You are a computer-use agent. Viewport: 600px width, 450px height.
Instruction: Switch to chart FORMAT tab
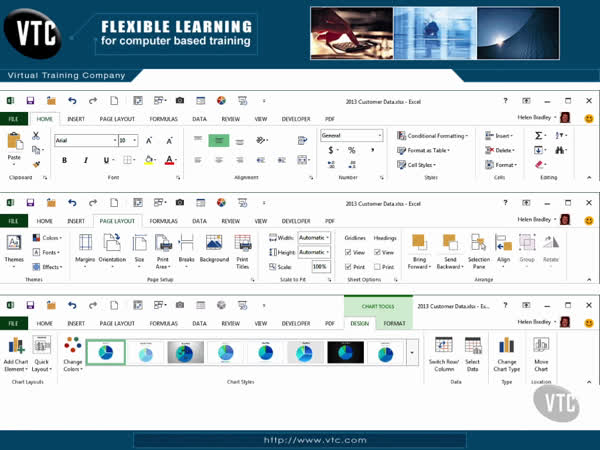pos(394,323)
